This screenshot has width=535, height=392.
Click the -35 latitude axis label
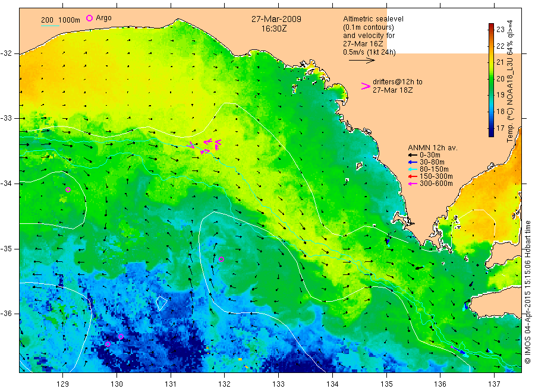tap(6, 249)
